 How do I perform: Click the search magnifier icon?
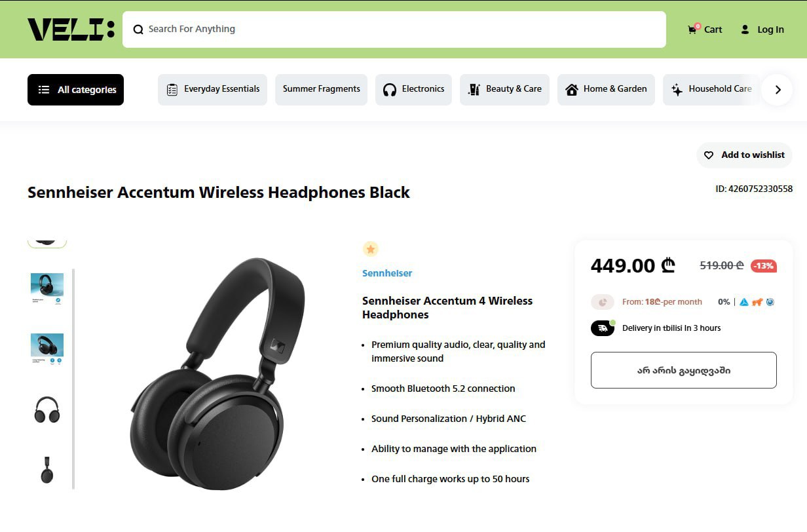click(138, 29)
